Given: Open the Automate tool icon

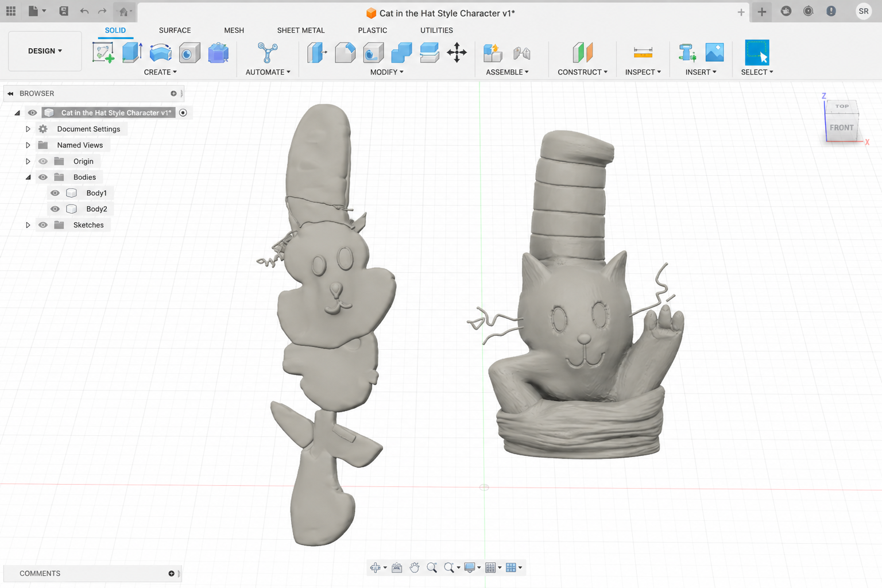Looking at the screenshot, I should point(268,52).
